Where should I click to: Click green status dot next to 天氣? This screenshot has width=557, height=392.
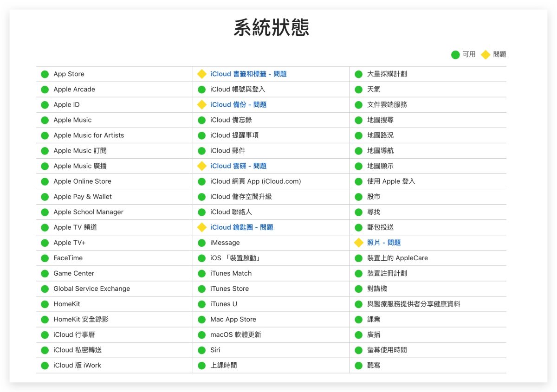358,89
